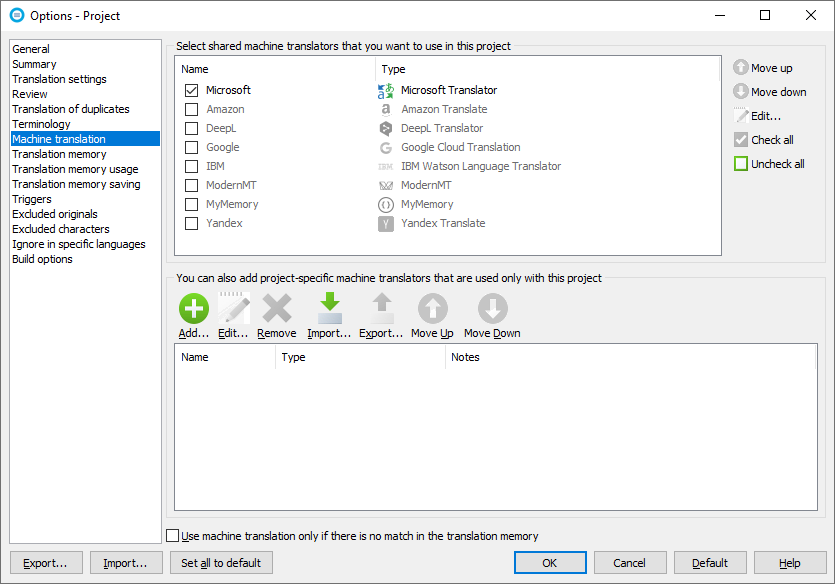Enable the Google translator checkbox
Screen dimensions: 835x584
coord(191,147)
